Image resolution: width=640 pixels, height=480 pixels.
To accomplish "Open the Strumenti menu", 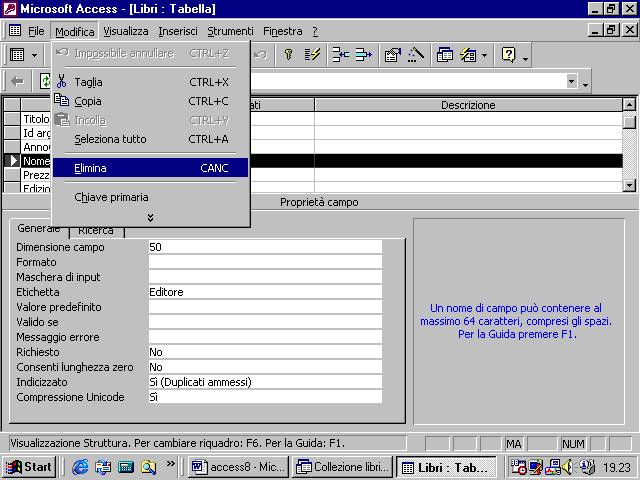I will (230, 31).
